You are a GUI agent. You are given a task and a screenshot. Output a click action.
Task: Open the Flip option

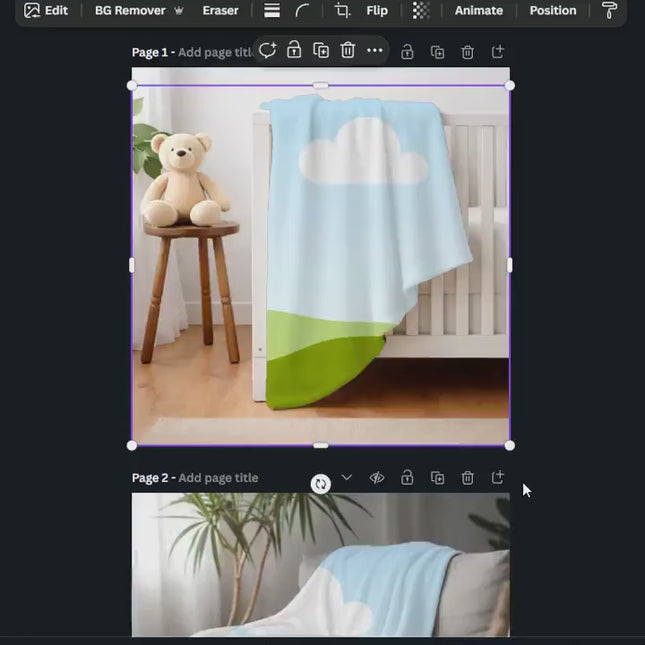coord(377,10)
